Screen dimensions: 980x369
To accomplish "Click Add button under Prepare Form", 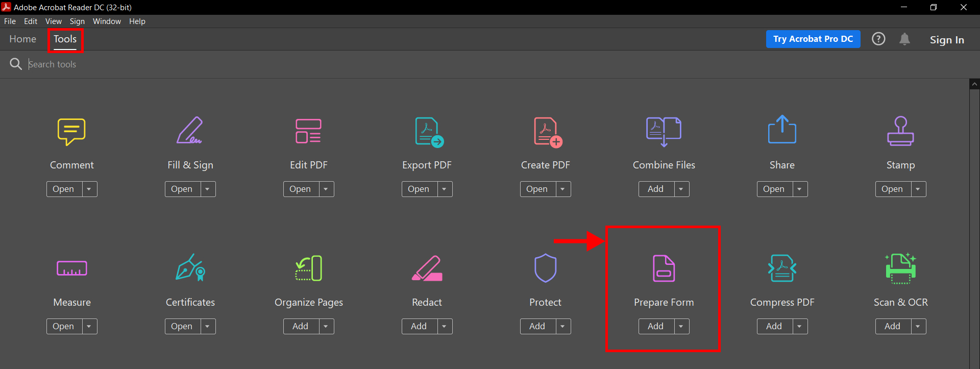I will (656, 326).
